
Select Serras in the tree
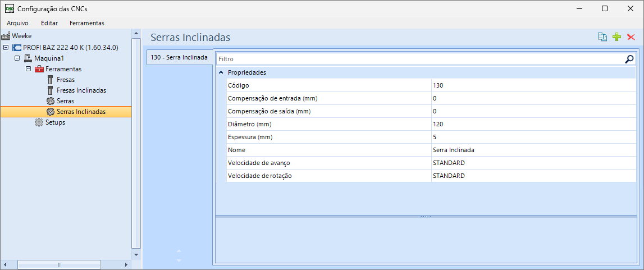pos(65,101)
